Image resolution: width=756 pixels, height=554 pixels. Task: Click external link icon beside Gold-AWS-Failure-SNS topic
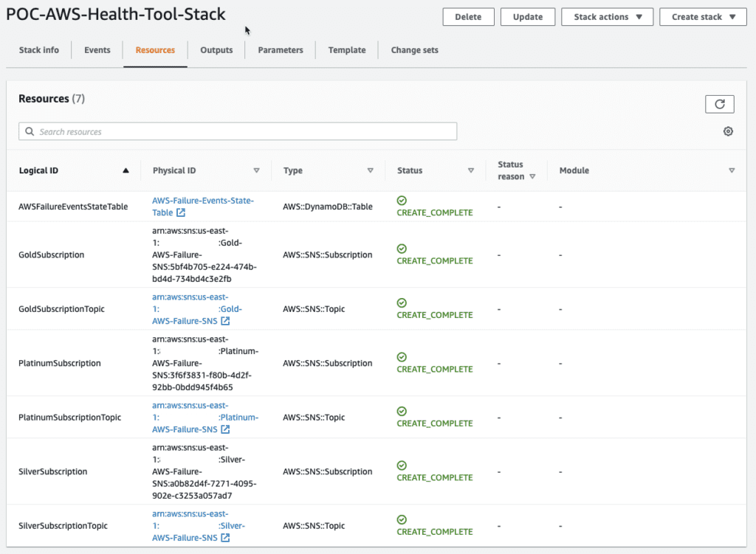(225, 321)
